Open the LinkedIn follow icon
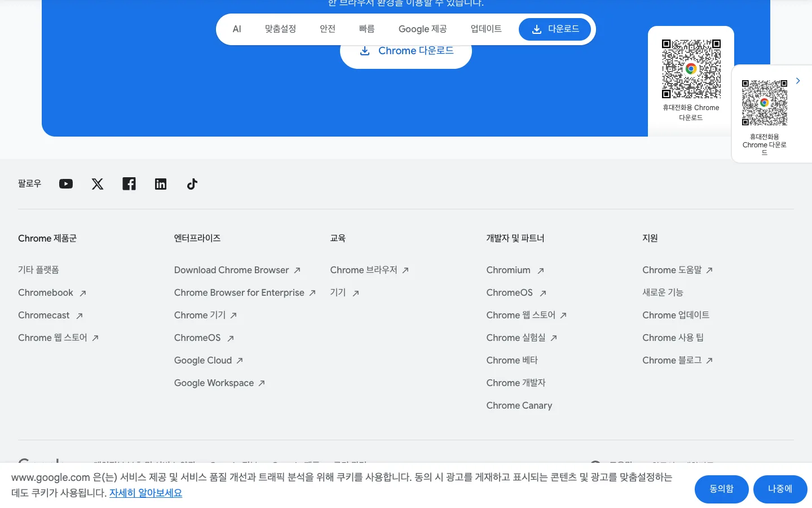The image size is (812, 508). pyautogui.click(x=161, y=184)
